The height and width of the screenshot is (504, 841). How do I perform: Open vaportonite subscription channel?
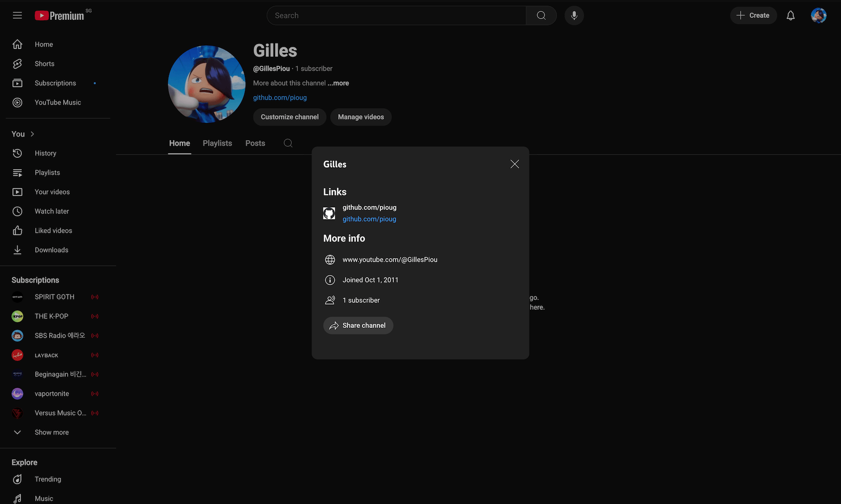(x=58, y=394)
